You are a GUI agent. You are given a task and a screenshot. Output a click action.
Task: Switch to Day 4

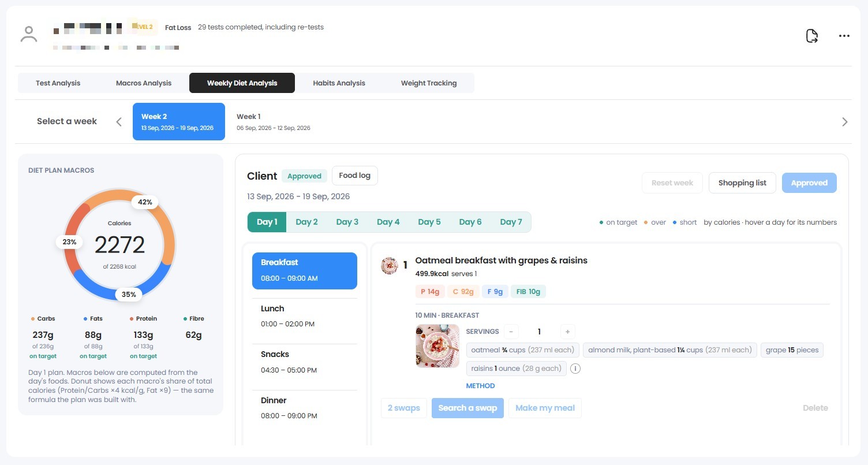pyautogui.click(x=388, y=222)
